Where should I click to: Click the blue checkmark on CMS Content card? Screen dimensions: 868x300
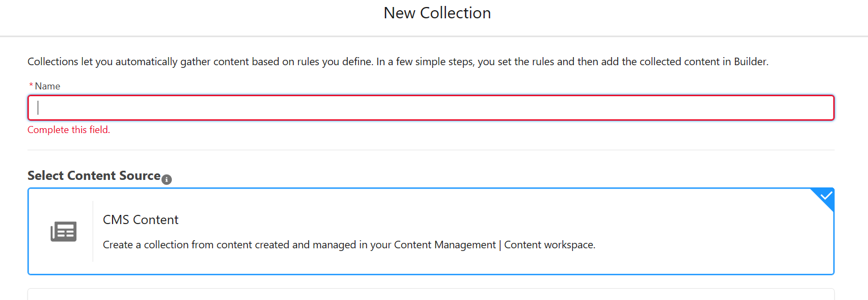pos(825,196)
